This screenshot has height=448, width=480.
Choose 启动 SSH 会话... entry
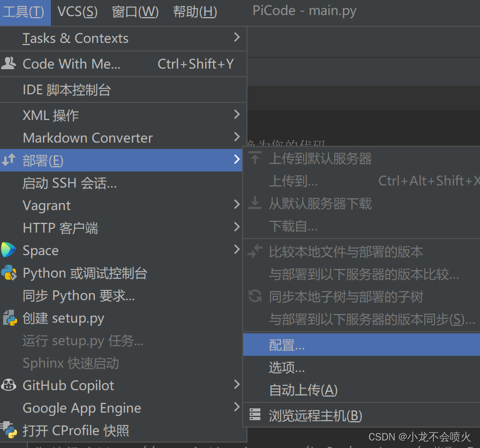(121, 183)
